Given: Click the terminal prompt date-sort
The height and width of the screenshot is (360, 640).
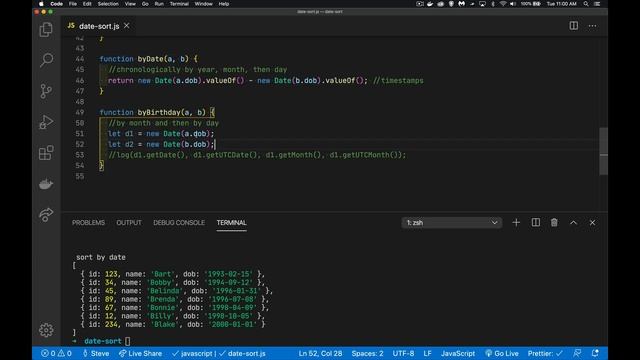Looking at the screenshot, I should click(103, 341).
